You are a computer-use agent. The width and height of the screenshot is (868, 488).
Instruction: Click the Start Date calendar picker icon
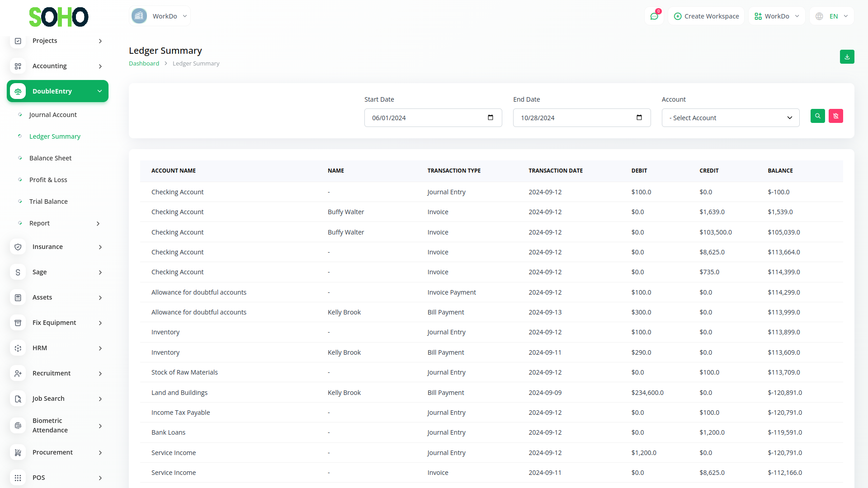click(x=491, y=117)
